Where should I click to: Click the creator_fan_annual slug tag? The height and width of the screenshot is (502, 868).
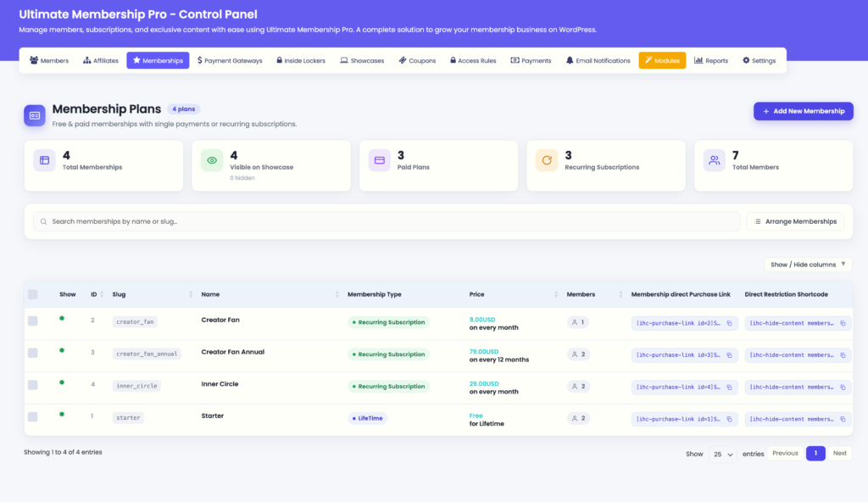point(147,354)
